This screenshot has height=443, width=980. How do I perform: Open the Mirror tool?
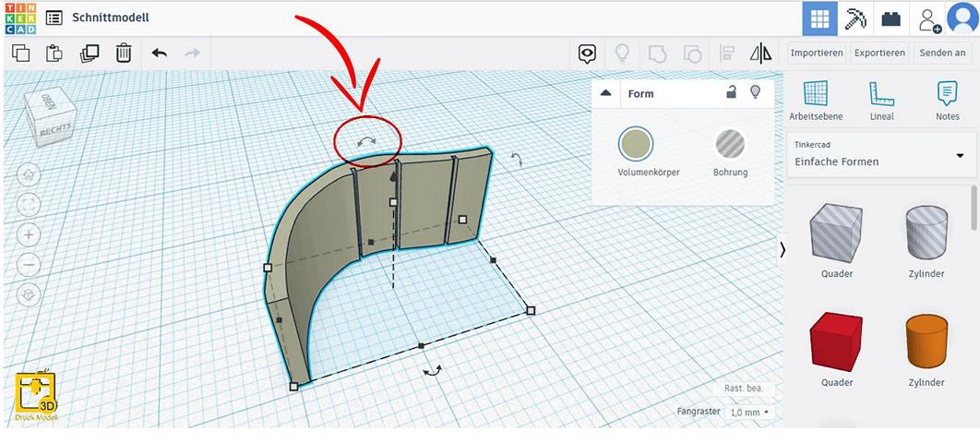coord(760,54)
